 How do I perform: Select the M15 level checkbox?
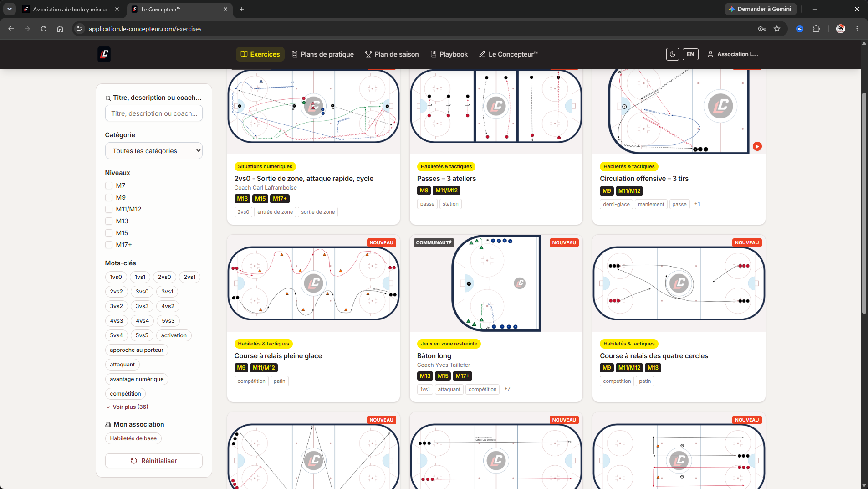click(x=109, y=233)
